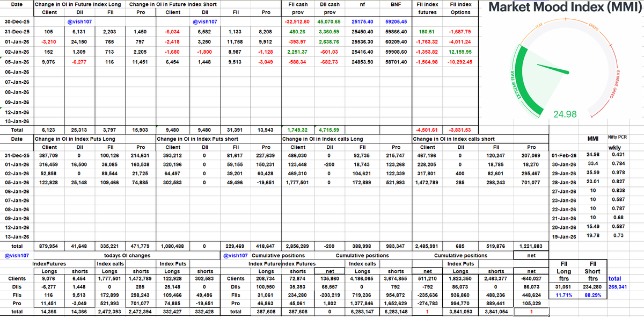
Task: Select the cell with 393,212
Action: click(173, 156)
